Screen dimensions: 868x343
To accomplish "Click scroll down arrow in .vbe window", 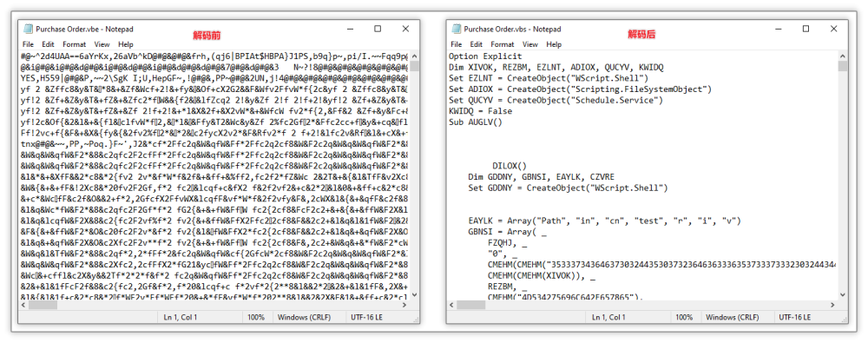I will pyautogui.click(x=414, y=295).
